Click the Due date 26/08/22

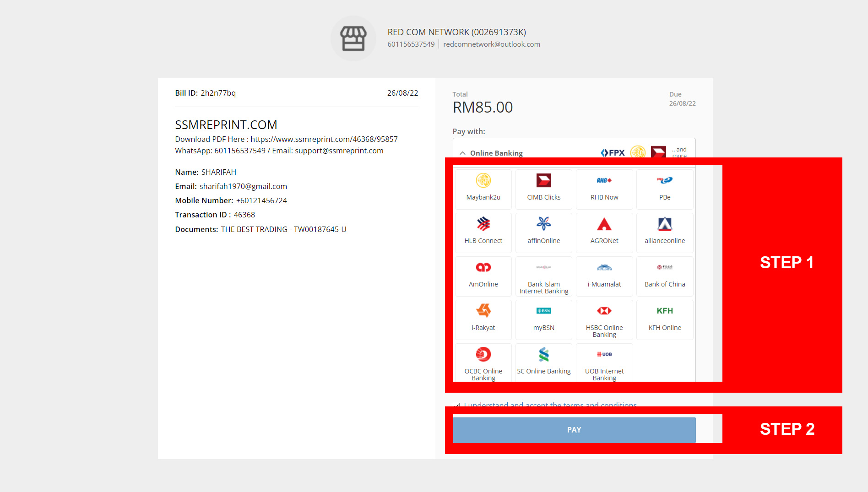pos(682,103)
